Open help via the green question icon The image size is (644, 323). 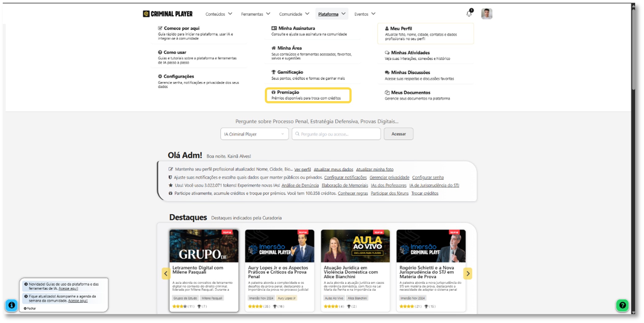point(622,305)
